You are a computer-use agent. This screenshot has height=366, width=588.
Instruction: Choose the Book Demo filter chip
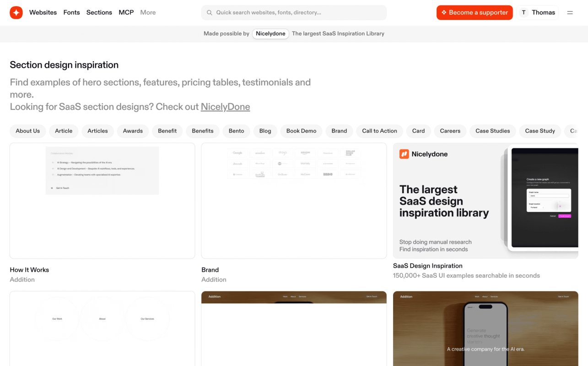coord(302,131)
